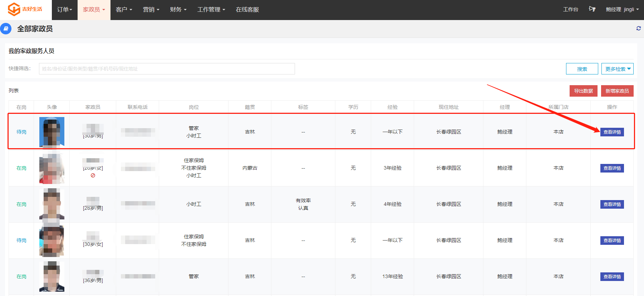Viewport: 644px width, 296px height.
Task: Open the 工作台 link
Action: click(571, 9)
